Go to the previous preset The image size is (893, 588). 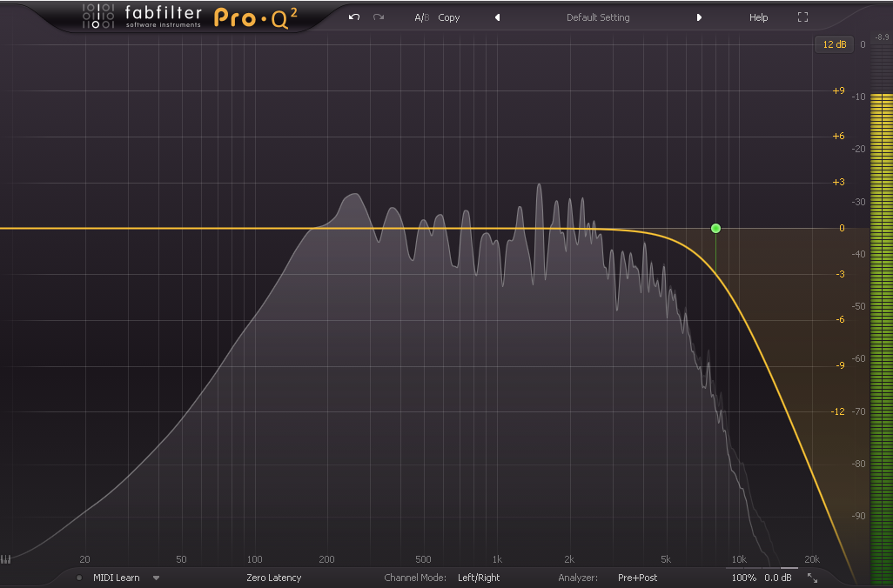[497, 17]
